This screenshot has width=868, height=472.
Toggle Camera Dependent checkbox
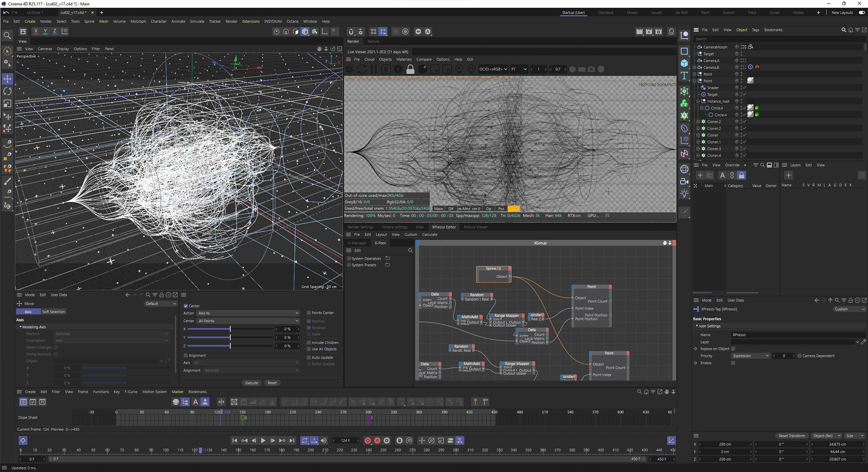tap(799, 356)
